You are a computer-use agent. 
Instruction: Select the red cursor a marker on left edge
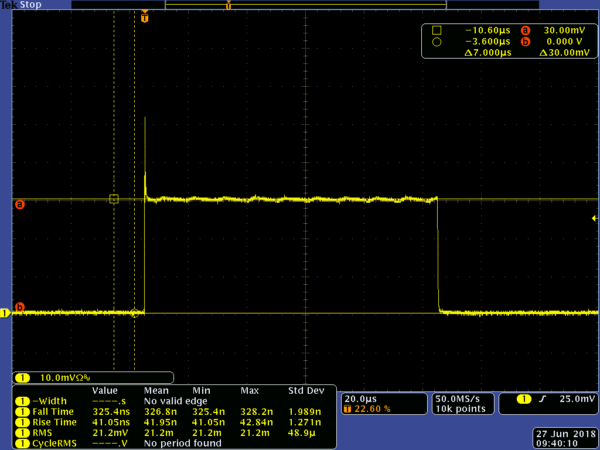pyautogui.click(x=20, y=204)
